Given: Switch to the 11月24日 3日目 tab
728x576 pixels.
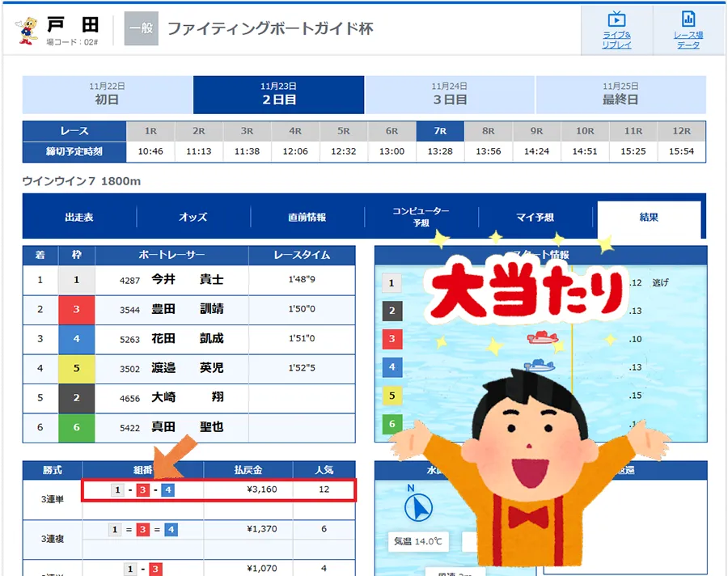Looking at the screenshot, I should [x=450, y=95].
